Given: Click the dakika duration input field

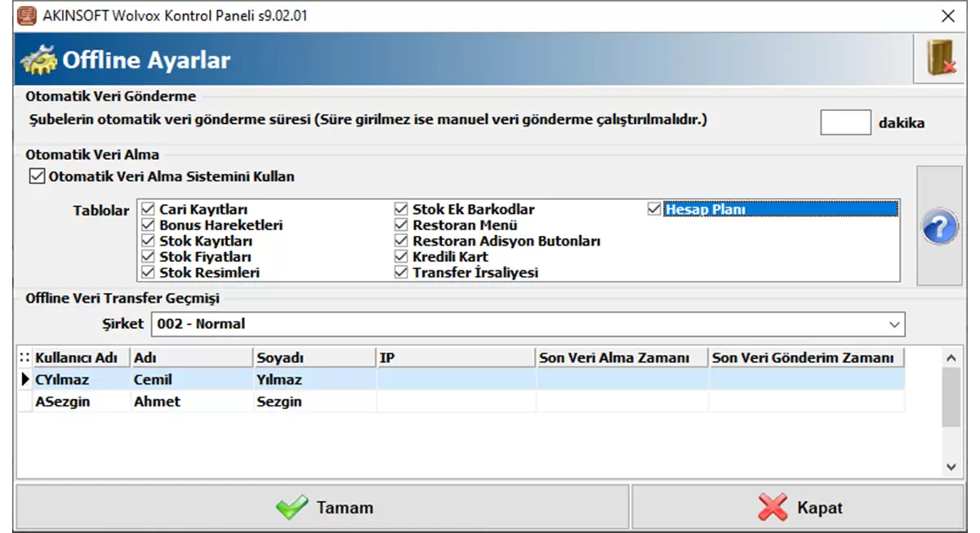Looking at the screenshot, I should 845,122.
